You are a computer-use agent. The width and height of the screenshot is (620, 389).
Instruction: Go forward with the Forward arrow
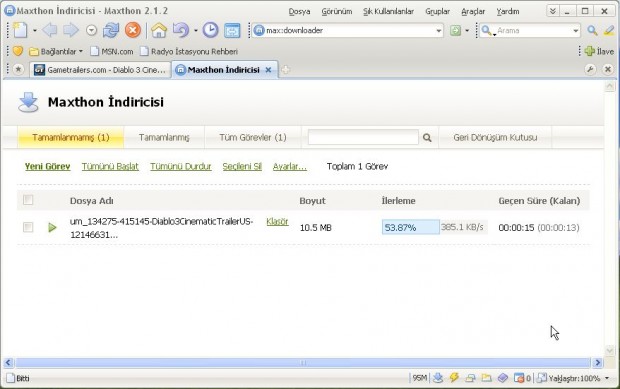point(71,30)
